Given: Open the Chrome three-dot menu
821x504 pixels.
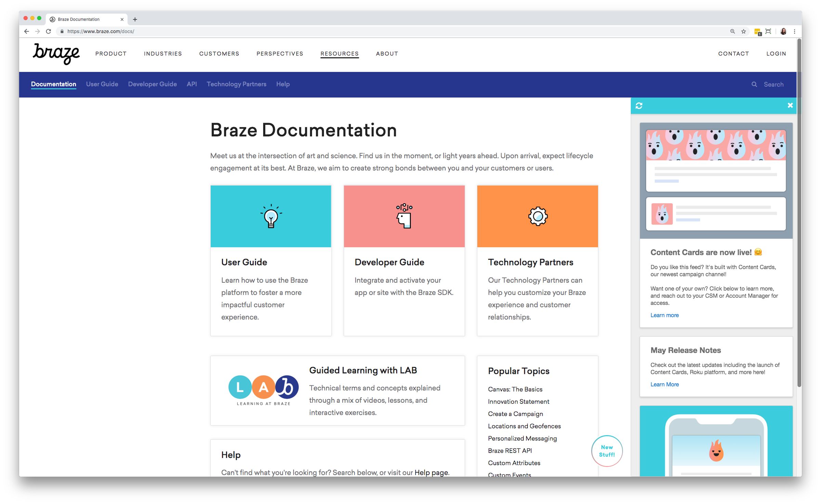Looking at the screenshot, I should (794, 31).
